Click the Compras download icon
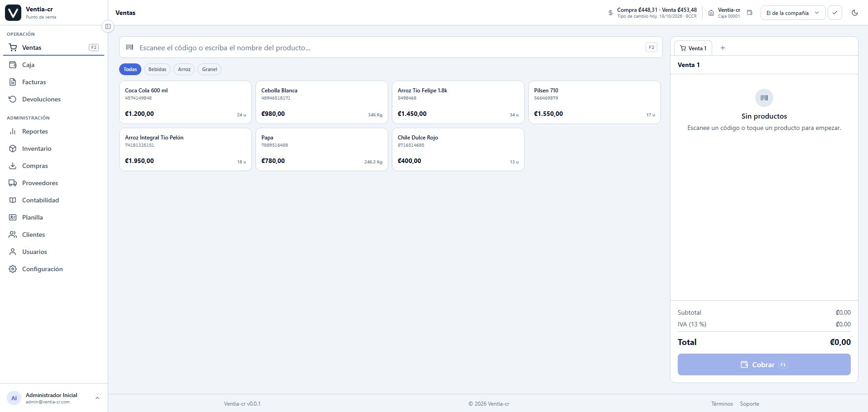Viewport: 868px width, 412px height. coord(13,166)
